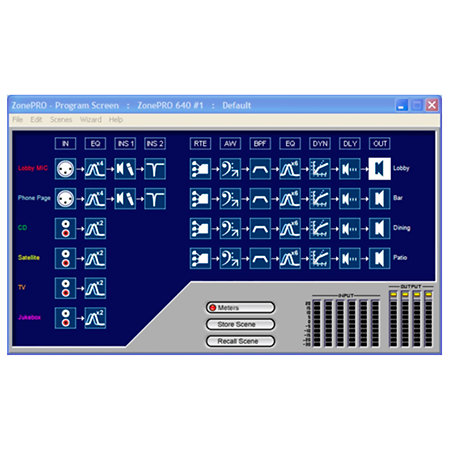The height and width of the screenshot is (450, 450).
Task: Open the Bar zone router module
Action: [x=200, y=199]
